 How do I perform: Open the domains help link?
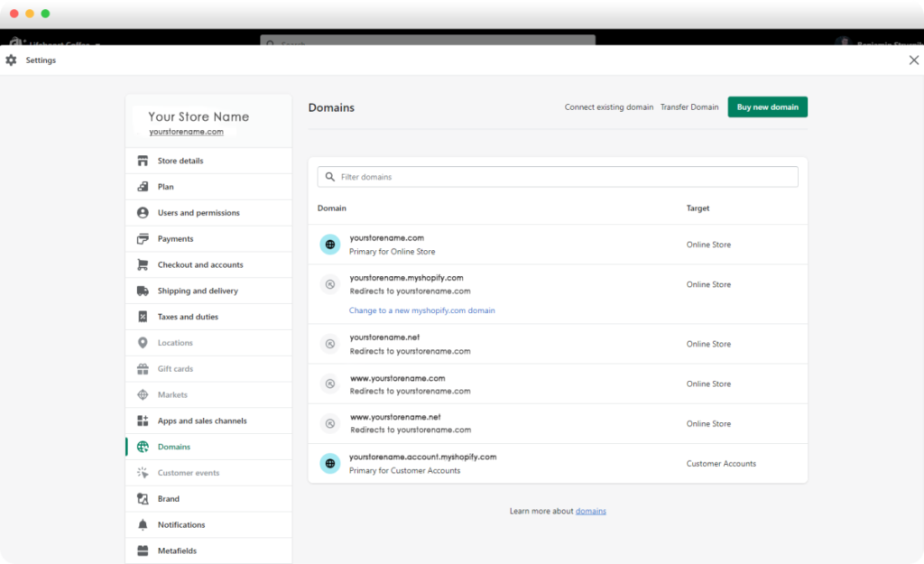tap(590, 511)
